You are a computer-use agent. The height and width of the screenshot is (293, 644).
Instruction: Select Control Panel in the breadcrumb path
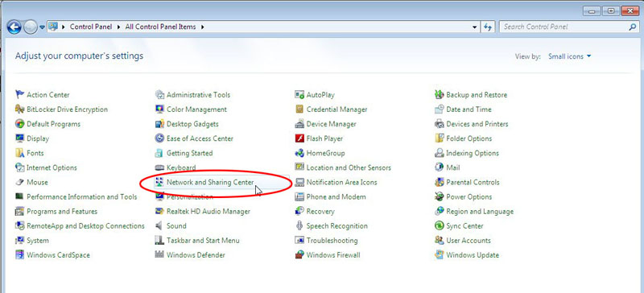pyautogui.click(x=91, y=27)
